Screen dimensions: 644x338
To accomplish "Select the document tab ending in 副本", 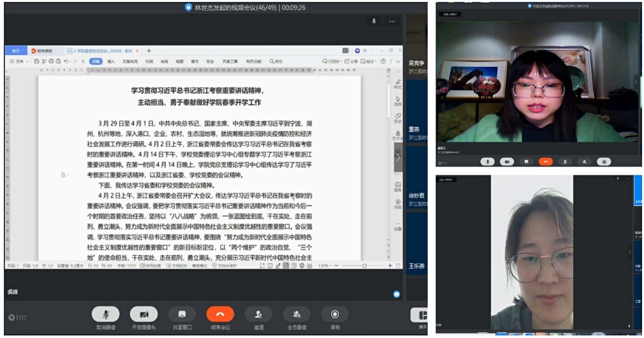I will point(103,51).
